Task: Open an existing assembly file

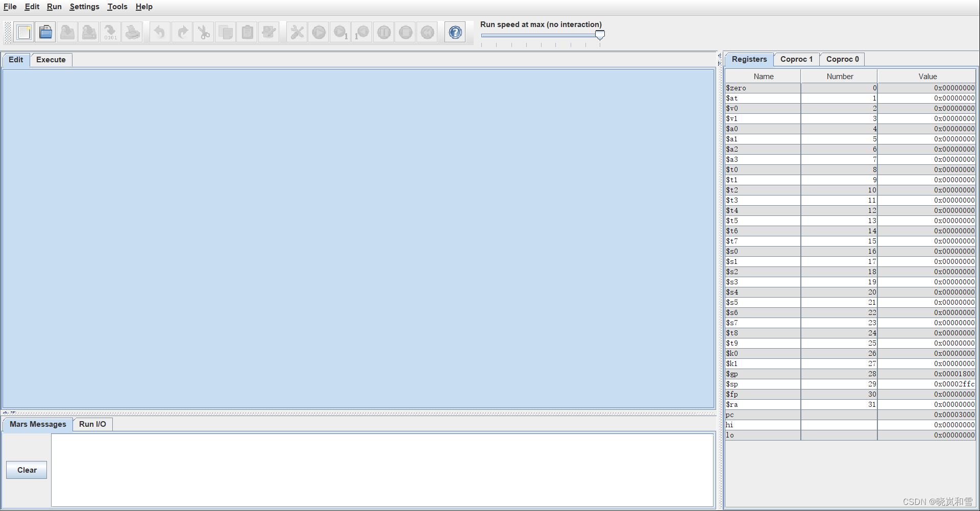Action: (45, 32)
